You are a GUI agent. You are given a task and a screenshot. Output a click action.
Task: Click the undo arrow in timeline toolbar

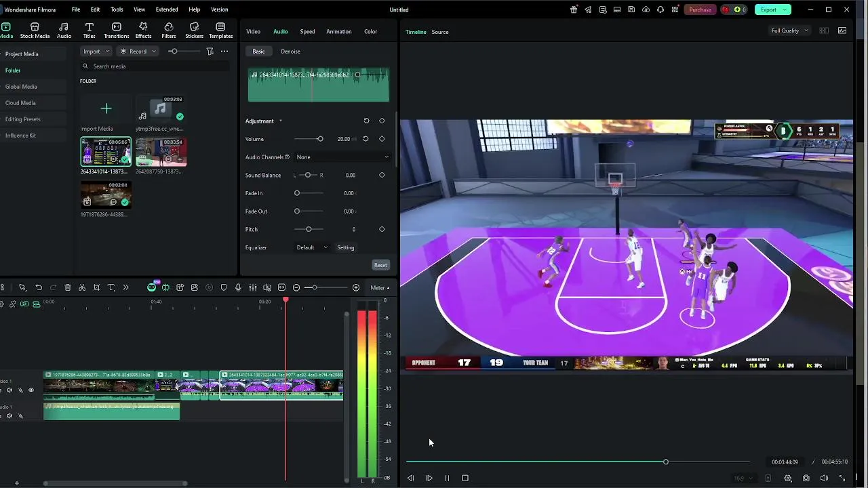[39, 287]
